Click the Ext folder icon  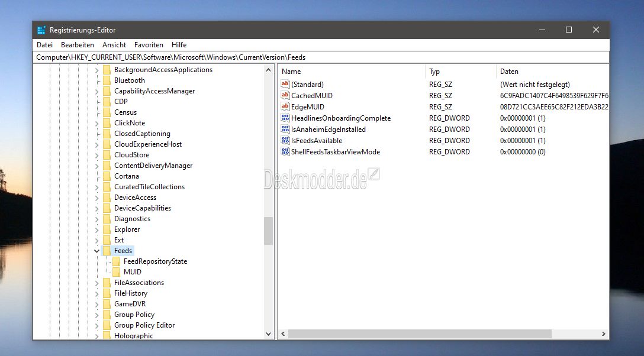(107, 240)
